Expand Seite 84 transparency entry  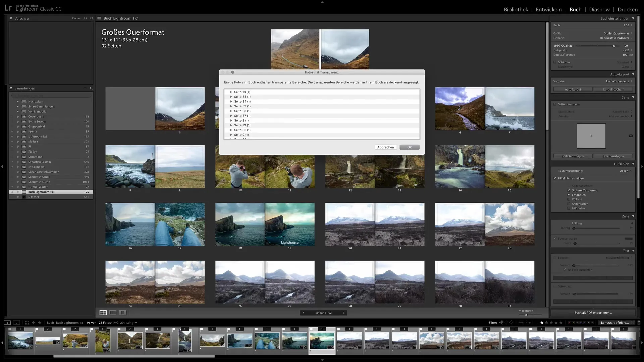coord(231,101)
